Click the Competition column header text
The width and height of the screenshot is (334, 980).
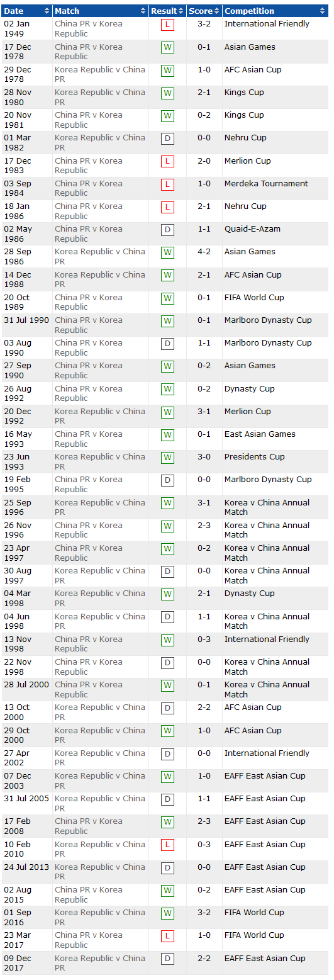coord(250,11)
